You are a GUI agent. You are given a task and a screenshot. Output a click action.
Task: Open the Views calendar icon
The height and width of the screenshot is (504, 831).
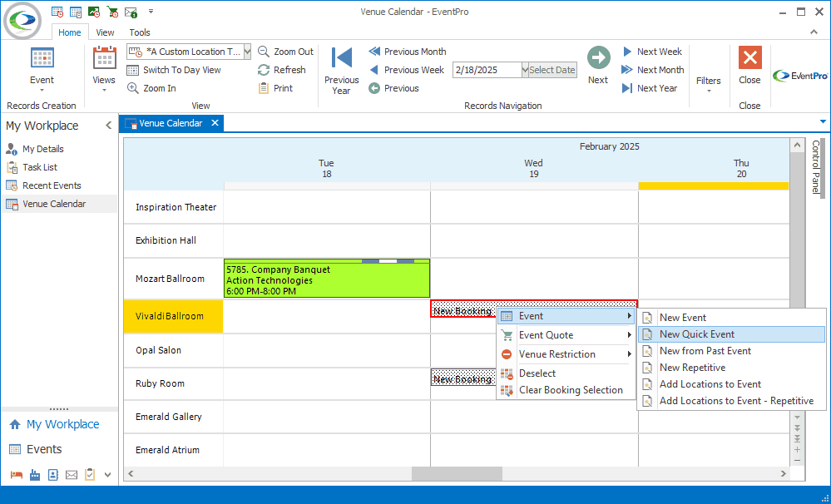pyautogui.click(x=105, y=57)
